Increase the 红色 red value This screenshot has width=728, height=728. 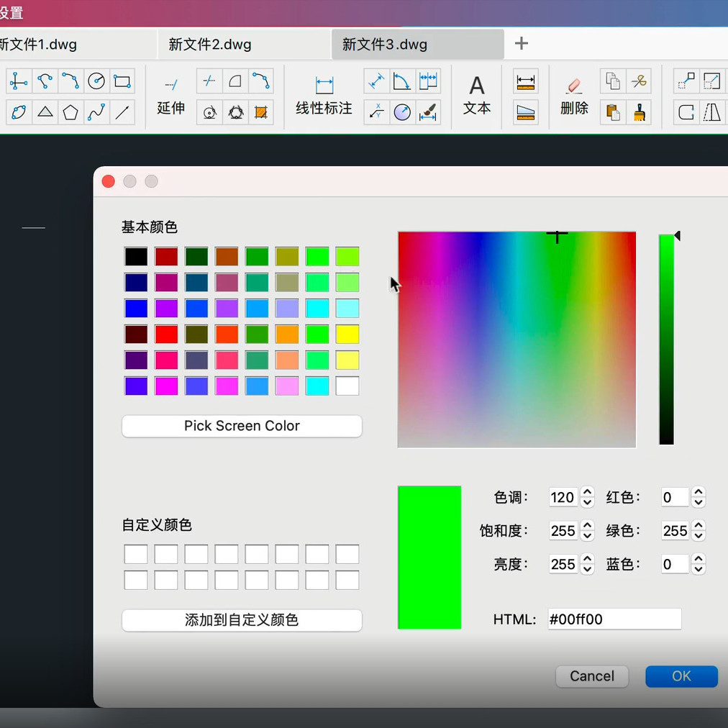click(x=699, y=491)
